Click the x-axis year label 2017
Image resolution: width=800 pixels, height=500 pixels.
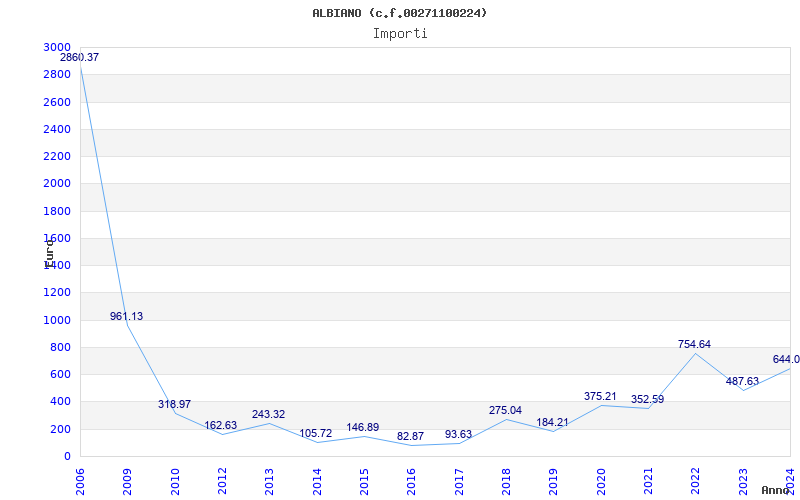[459, 481]
